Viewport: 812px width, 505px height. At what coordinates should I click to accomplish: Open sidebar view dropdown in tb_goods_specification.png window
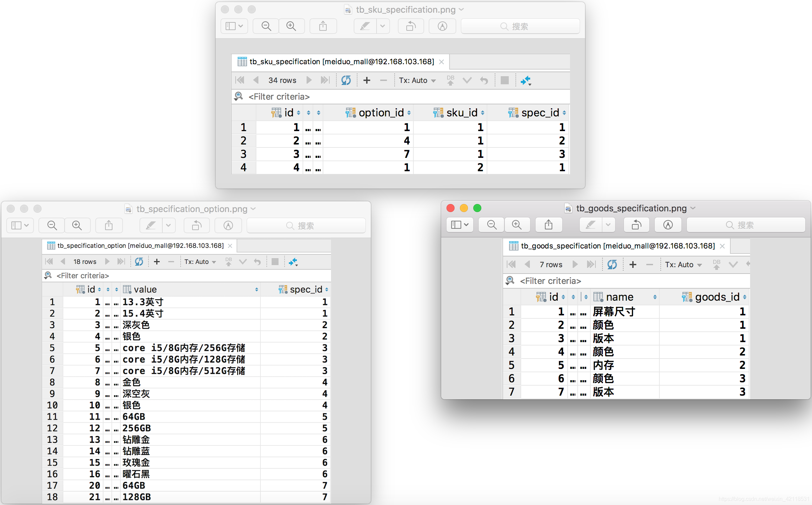click(x=460, y=225)
